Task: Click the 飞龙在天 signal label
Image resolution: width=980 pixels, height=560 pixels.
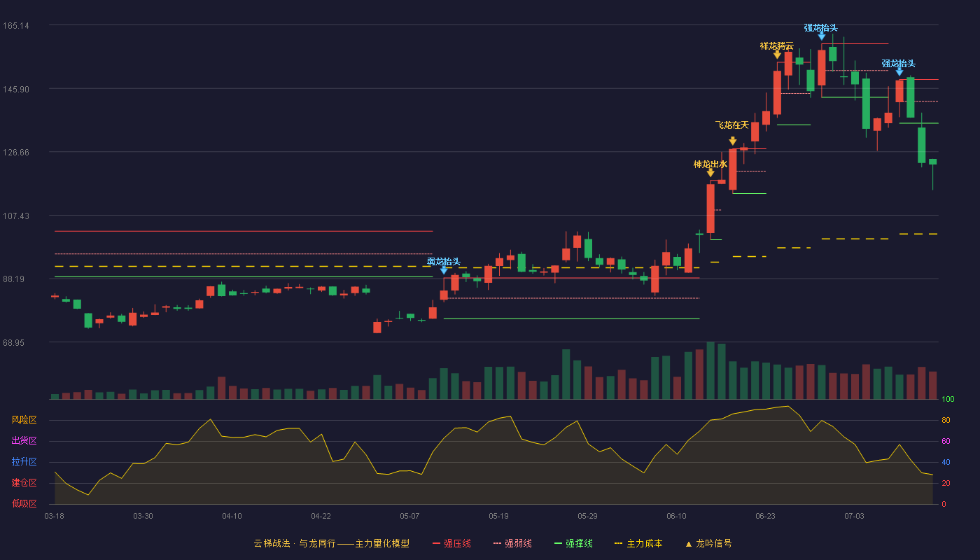Action: point(732,125)
